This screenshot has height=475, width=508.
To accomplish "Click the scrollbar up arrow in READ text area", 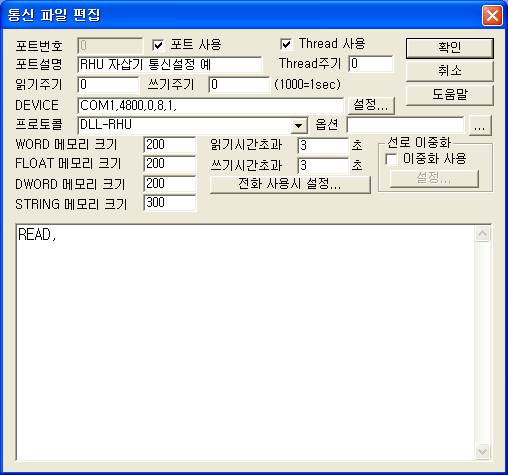I will (x=482, y=234).
